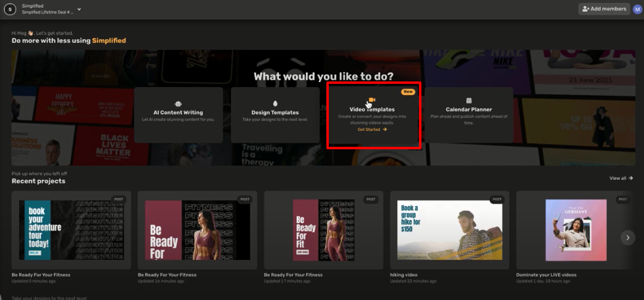This screenshot has height=300, width=644.
Task: Click the Recent projects heading
Action: pyautogui.click(x=38, y=181)
